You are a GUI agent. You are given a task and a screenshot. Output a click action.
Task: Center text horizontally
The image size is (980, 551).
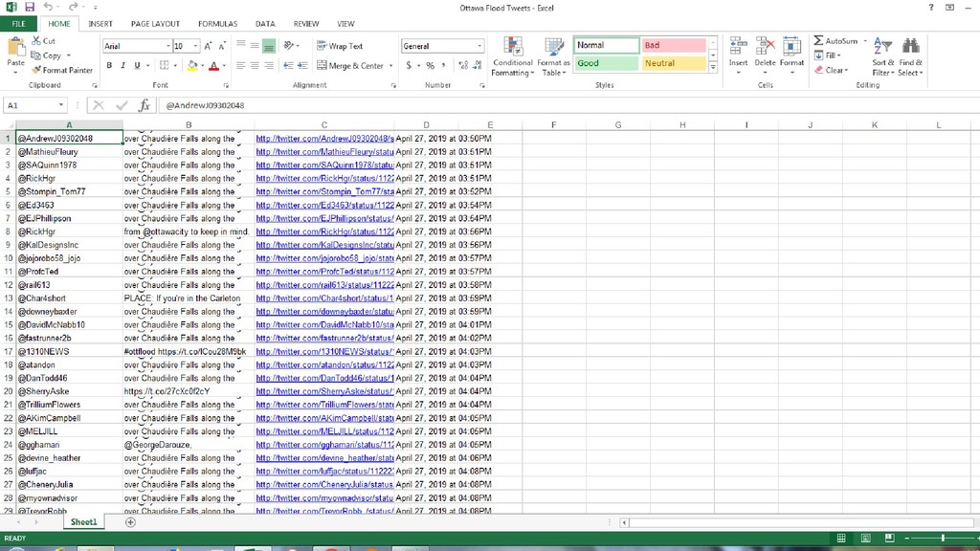(255, 66)
